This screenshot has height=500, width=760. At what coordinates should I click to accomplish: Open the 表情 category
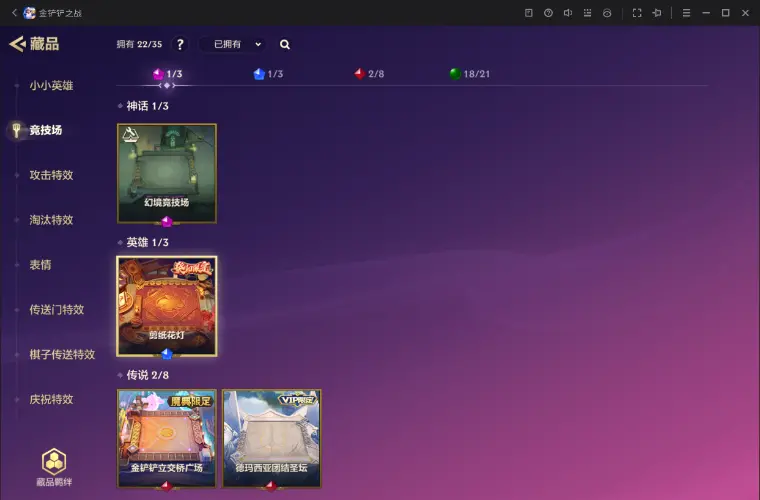tap(40, 265)
